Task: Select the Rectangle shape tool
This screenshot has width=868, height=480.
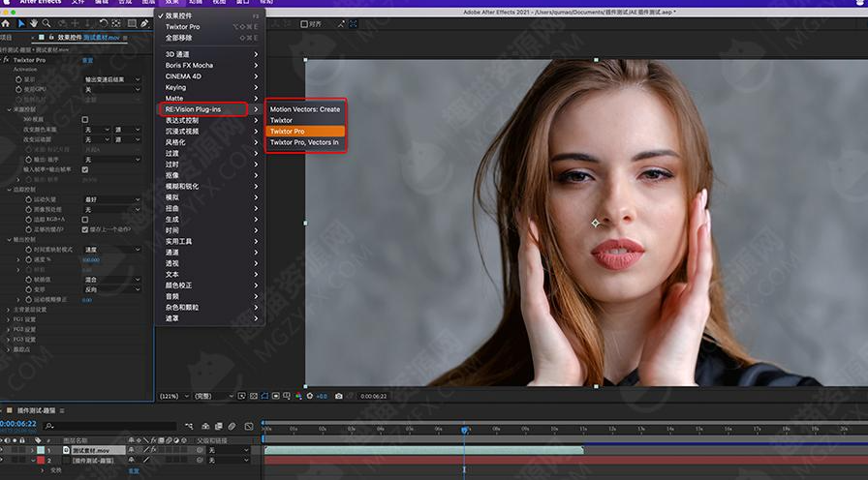Action: point(132,24)
